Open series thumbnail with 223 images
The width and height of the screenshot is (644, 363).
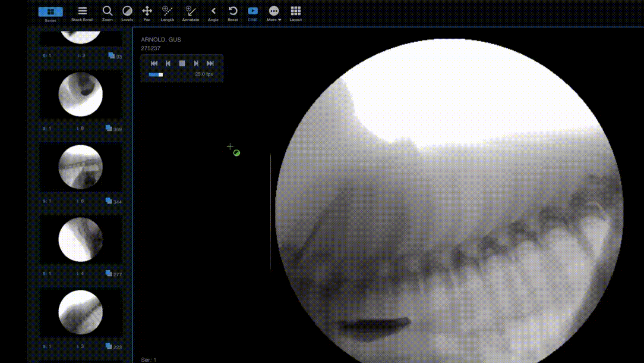pyautogui.click(x=81, y=312)
